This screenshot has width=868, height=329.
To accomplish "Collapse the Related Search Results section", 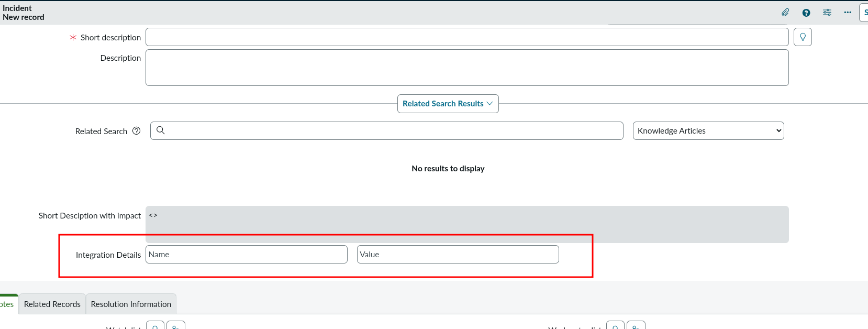I will (448, 104).
